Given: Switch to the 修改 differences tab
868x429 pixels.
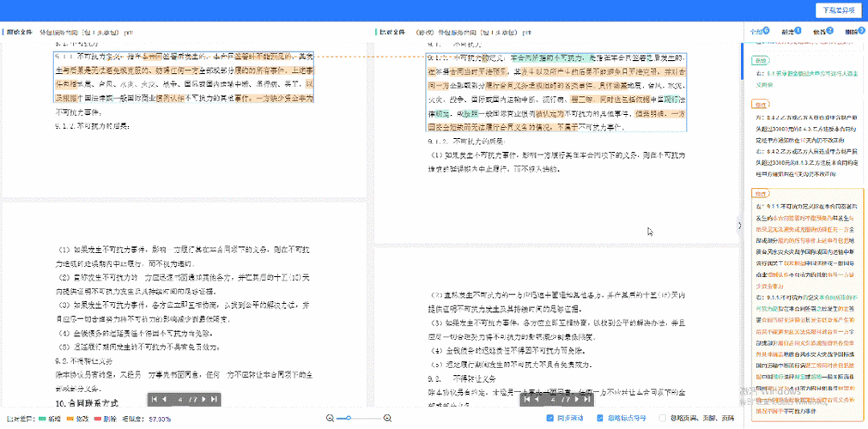Looking at the screenshot, I should pyautogui.click(x=822, y=32).
